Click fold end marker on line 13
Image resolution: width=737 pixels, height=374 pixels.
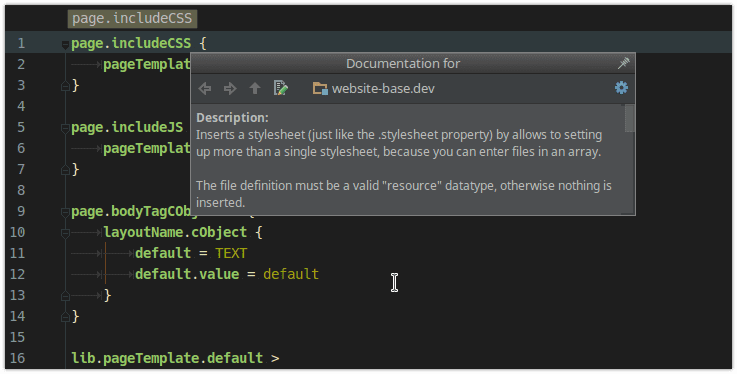click(x=65, y=296)
